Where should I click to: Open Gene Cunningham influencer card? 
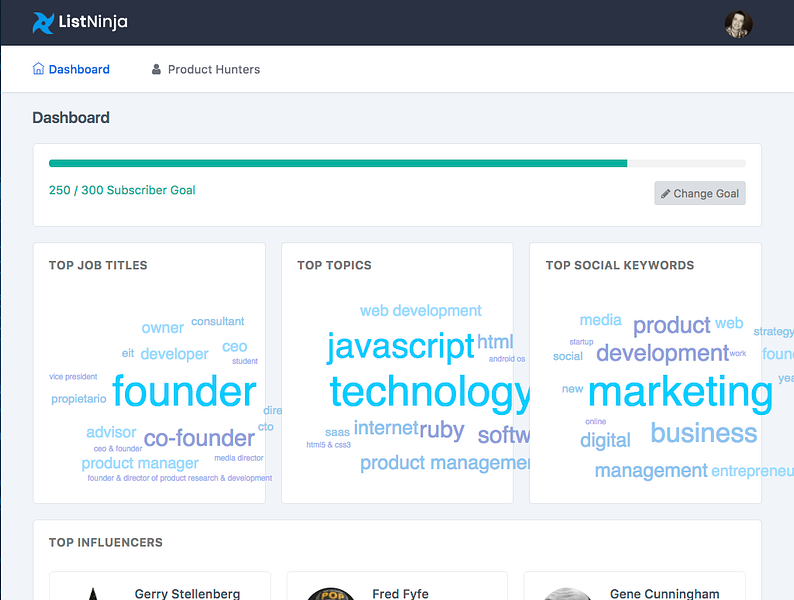[x=635, y=586]
